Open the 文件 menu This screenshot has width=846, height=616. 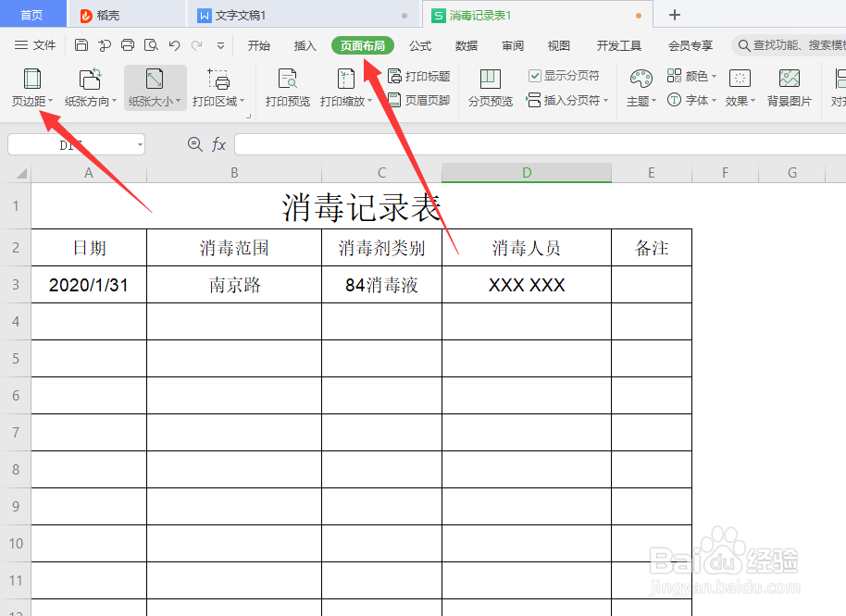[x=45, y=44]
